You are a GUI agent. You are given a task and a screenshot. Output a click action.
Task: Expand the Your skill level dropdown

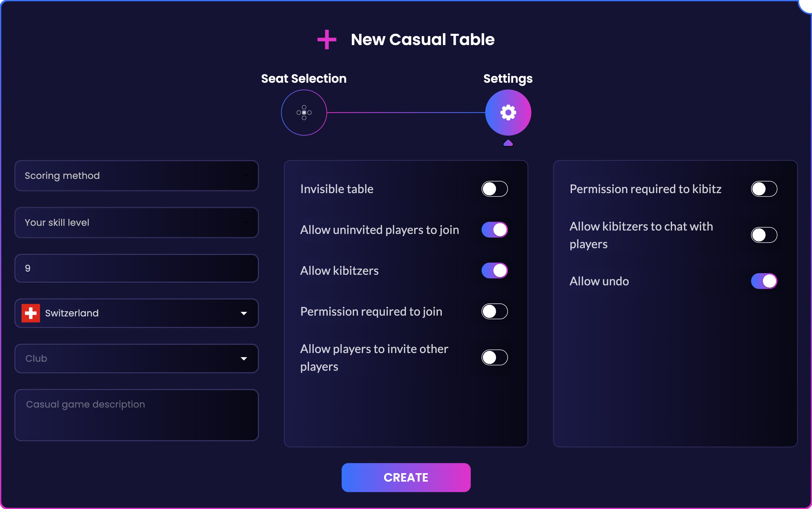(x=136, y=222)
